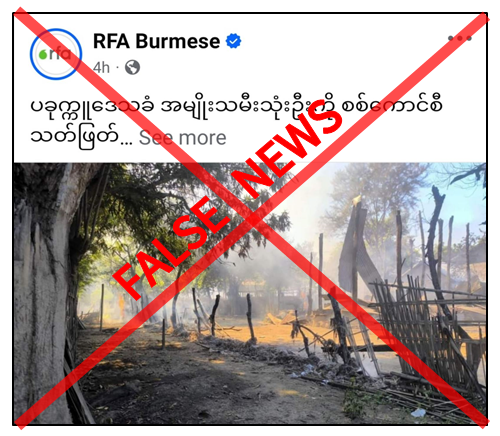500x436 pixels.
Task: Open the three-dot post options menu
Action: click(460, 38)
